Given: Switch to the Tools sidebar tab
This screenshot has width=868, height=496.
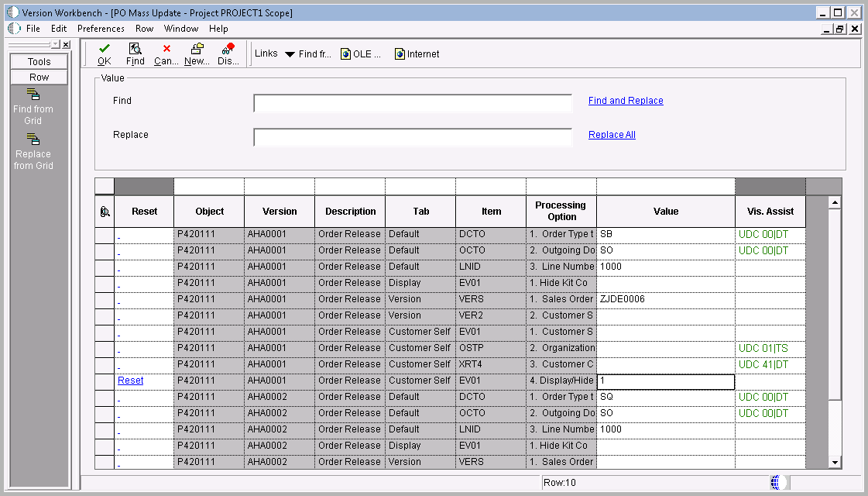Looking at the screenshot, I should pyautogui.click(x=38, y=60).
